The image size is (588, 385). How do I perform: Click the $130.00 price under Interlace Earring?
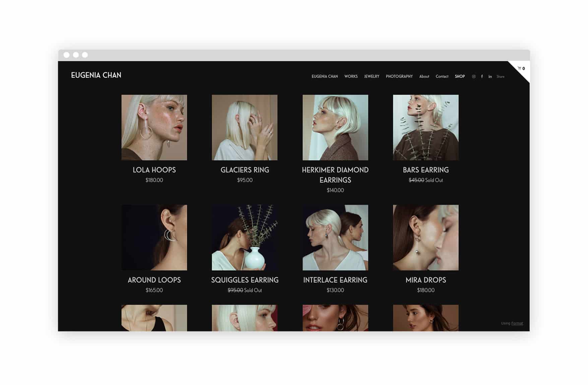[335, 290]
